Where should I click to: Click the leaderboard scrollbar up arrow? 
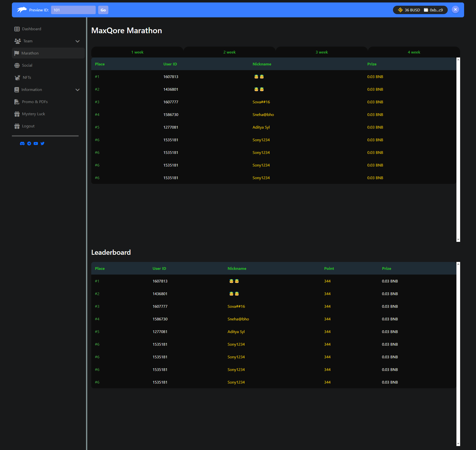458,264
